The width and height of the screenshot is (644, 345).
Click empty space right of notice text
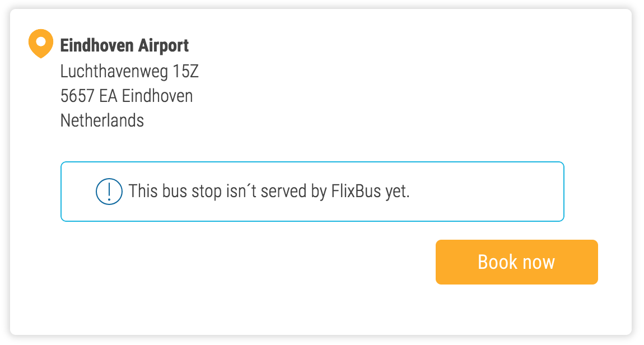(487, 192)
